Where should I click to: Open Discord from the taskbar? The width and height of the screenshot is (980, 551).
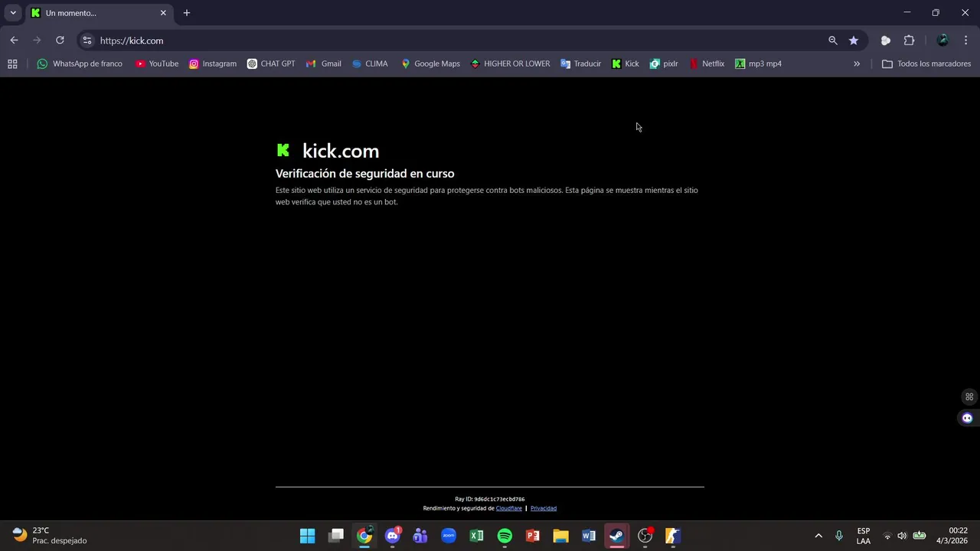(x=393, y=536)
